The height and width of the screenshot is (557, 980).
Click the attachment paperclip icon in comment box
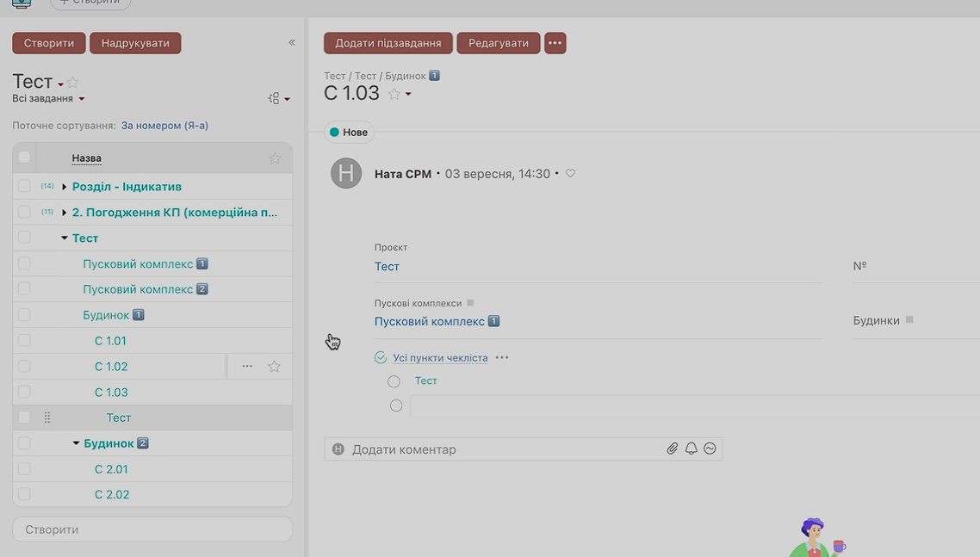click(x=672, y=449)
